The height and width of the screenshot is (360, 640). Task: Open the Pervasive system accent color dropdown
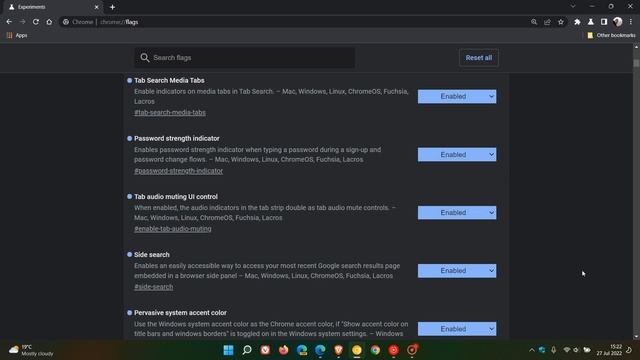click(457, 329)
